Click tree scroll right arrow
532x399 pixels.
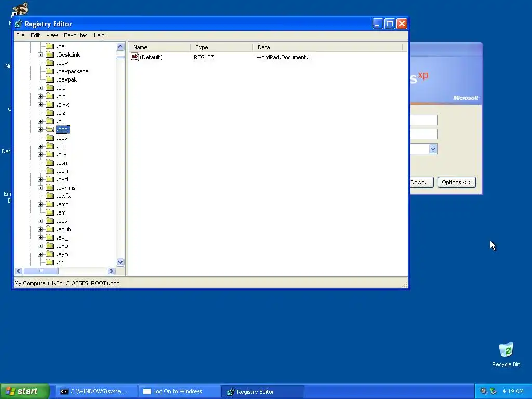pyautogui.click(x=111, y=271)
